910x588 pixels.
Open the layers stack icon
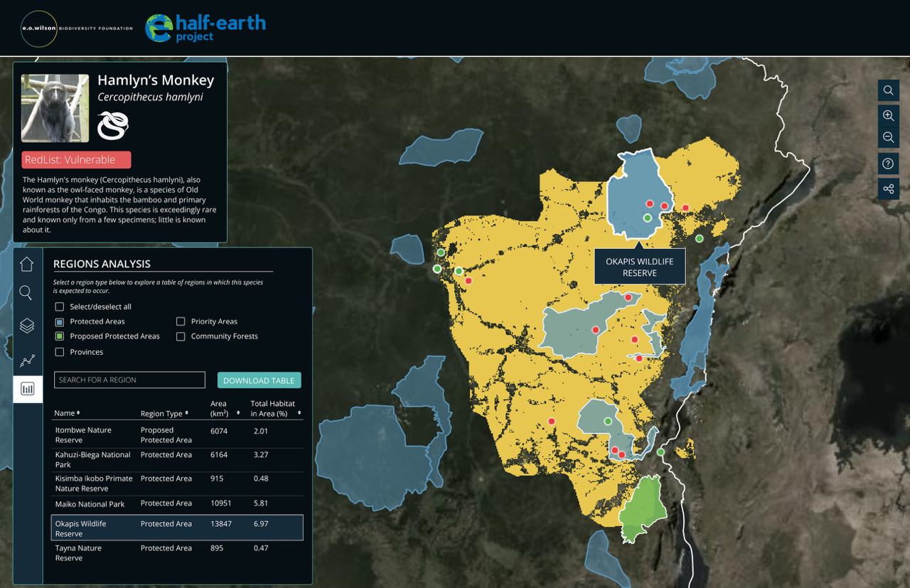[x=26, y=326]
